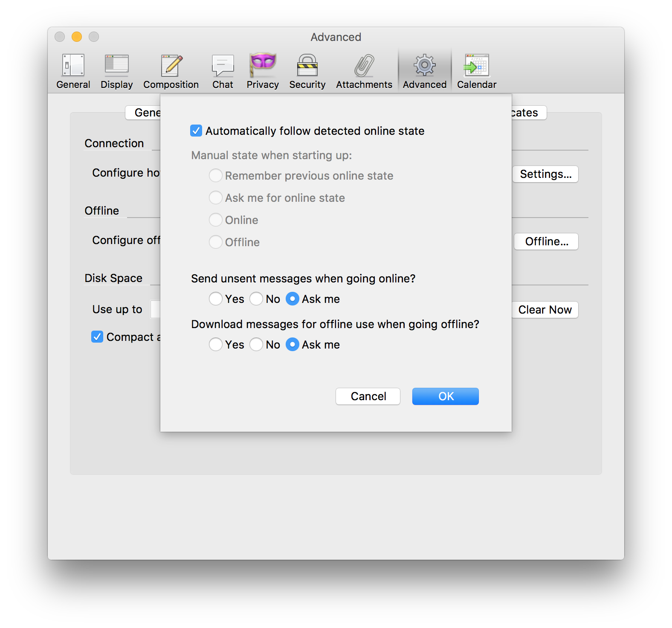Select the Attachments paperclip icon
The height and width of the screenshot is (628, 672).
tap(364, 65)
